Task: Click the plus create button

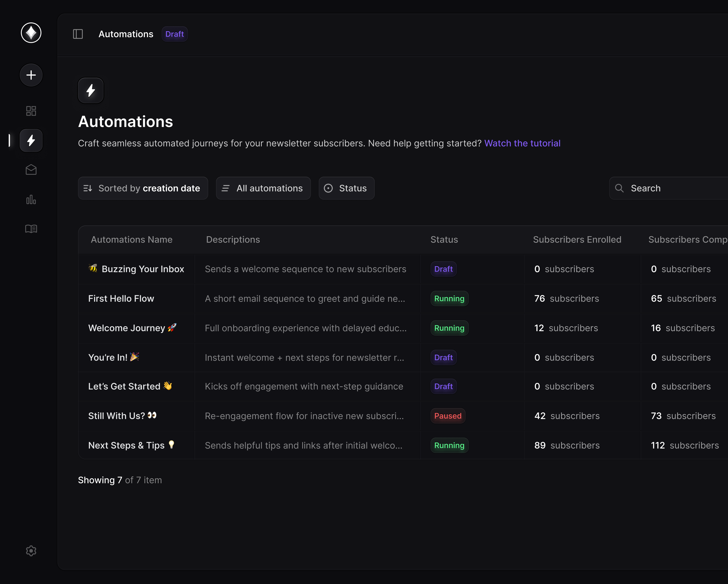Action: 31,75
